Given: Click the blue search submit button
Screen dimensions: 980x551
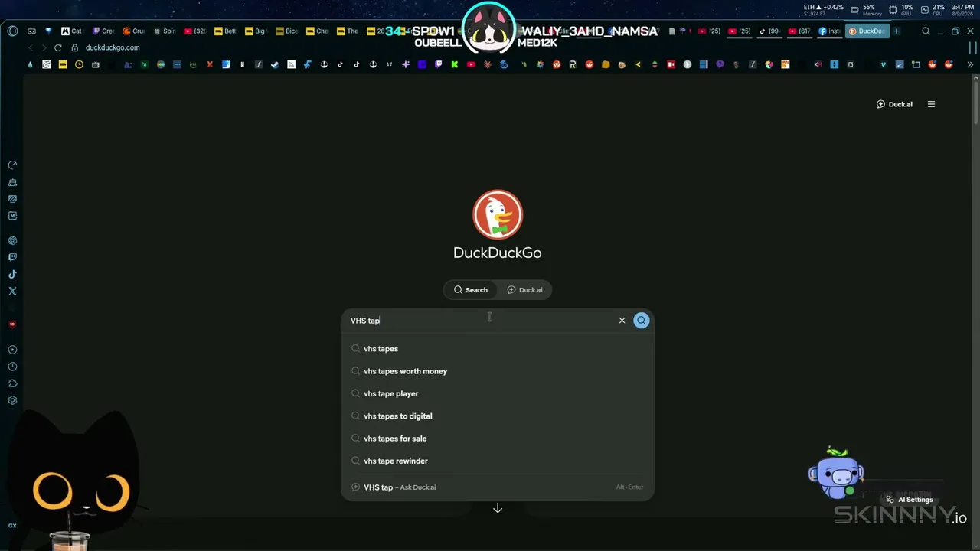Looking at the screenshot, I should 642,321.
